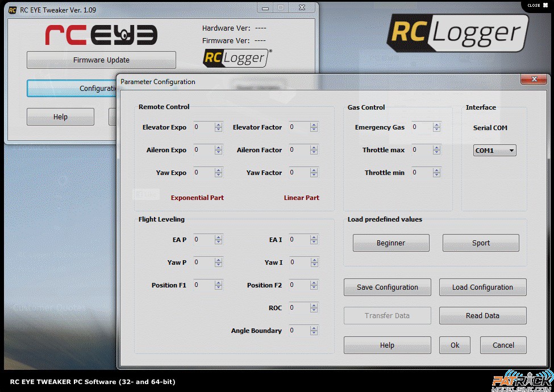
Task: Click the 'Exponential Part' red label
Action: click(x=197, y=198)
